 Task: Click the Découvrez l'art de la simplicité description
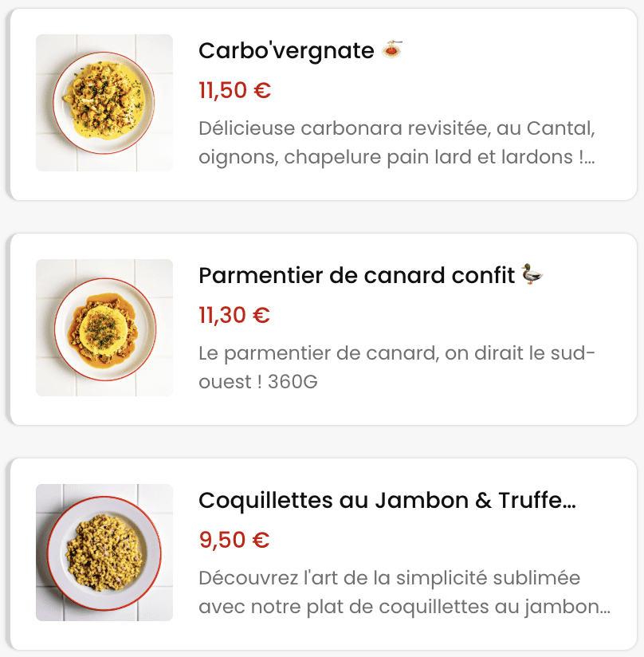[x=389, y=578]
